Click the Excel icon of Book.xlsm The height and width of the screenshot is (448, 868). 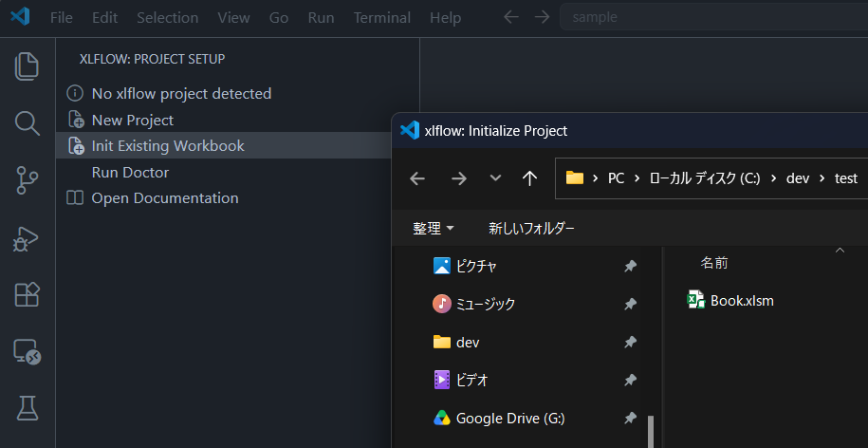695,300
